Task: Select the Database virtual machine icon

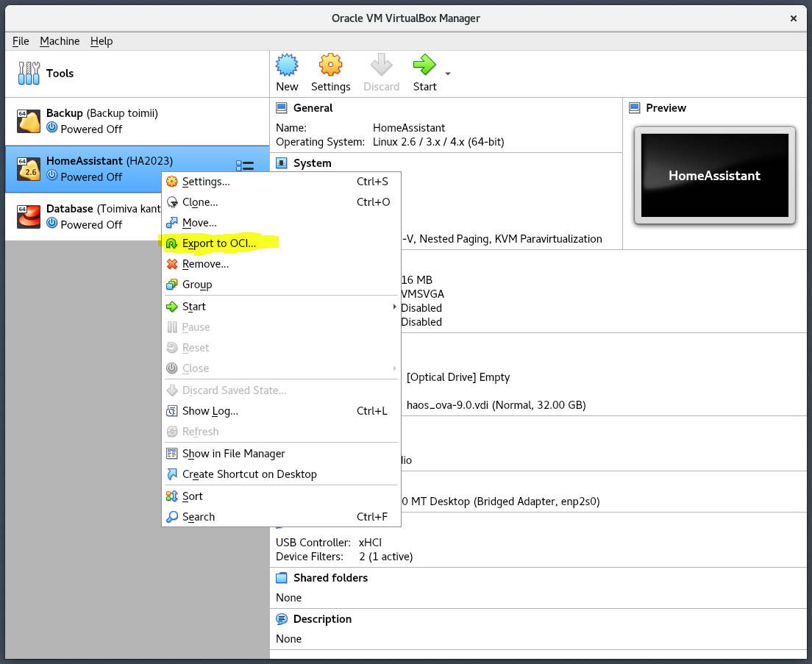Action: click(29, 216)
